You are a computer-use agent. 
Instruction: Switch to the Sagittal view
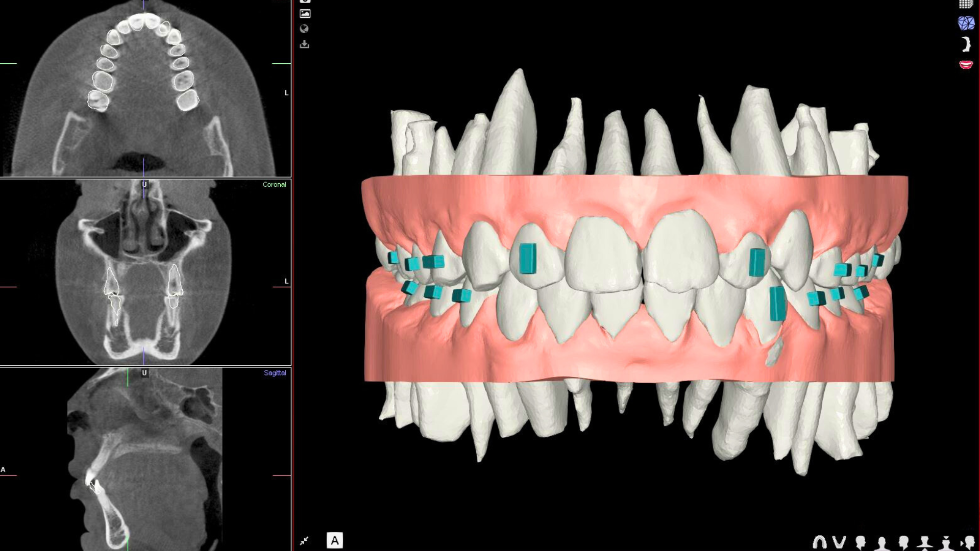[274, 372]
